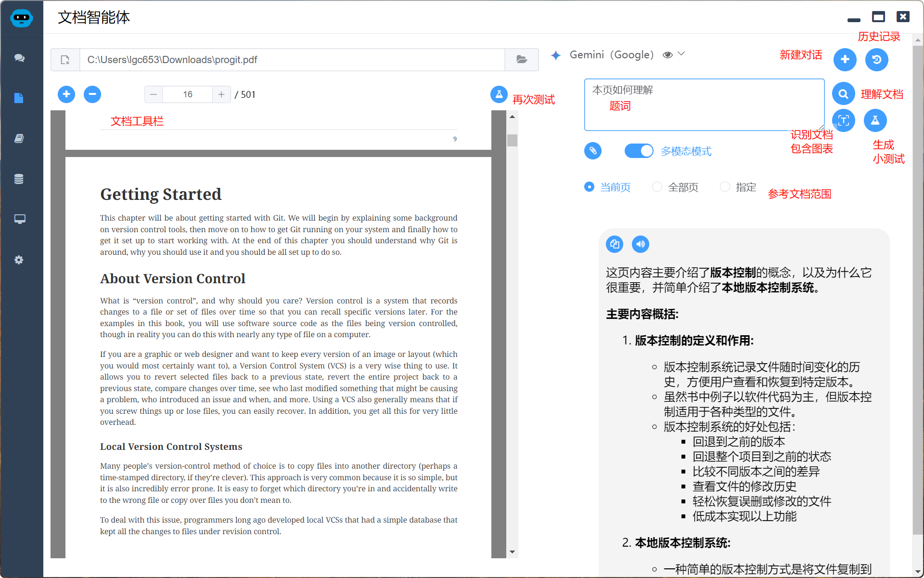Open the chat section in the sidebar

[19, 58]
